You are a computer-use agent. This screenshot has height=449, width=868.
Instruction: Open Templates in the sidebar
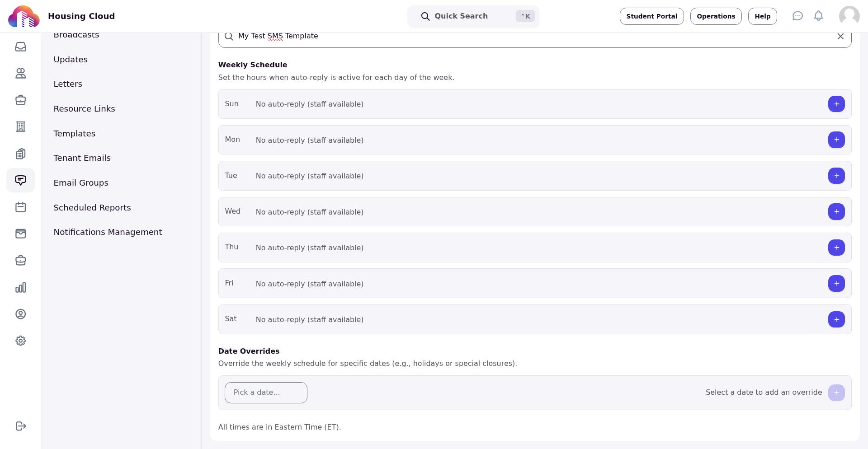click(x=74, y=134)
